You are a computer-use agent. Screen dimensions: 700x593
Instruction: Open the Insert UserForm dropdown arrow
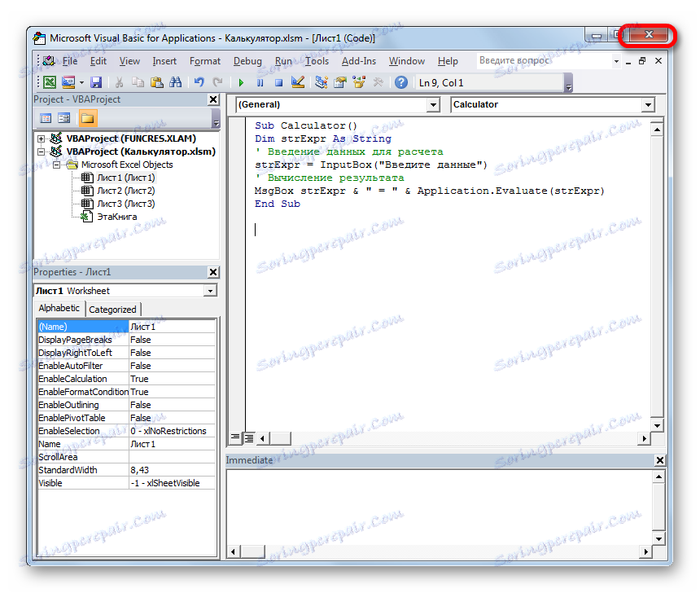(81, 82)
